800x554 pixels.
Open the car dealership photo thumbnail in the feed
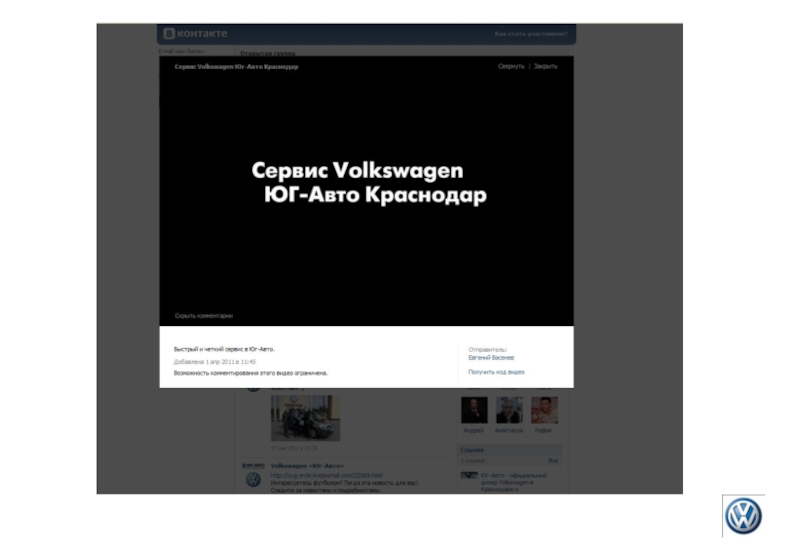coord(305,417)
